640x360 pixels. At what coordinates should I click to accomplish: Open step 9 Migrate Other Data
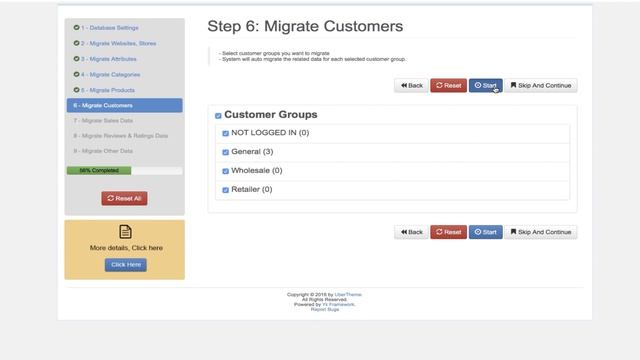[x=103, y=151]
